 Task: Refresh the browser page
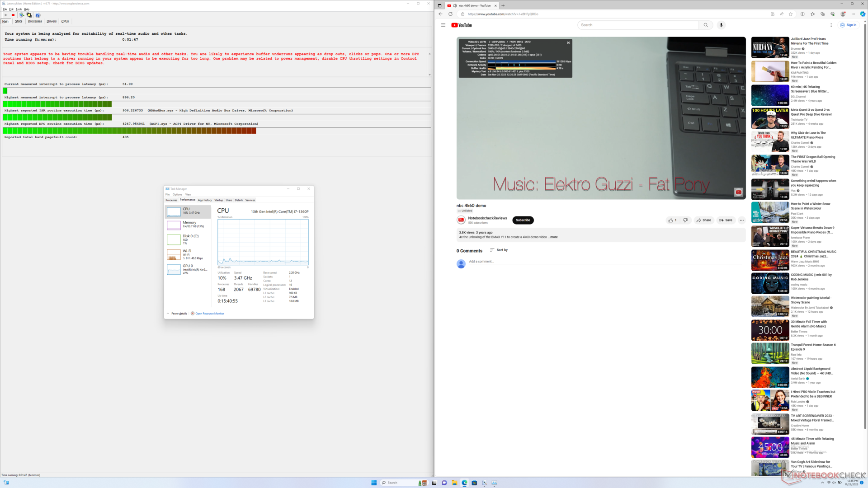point(450,14)
